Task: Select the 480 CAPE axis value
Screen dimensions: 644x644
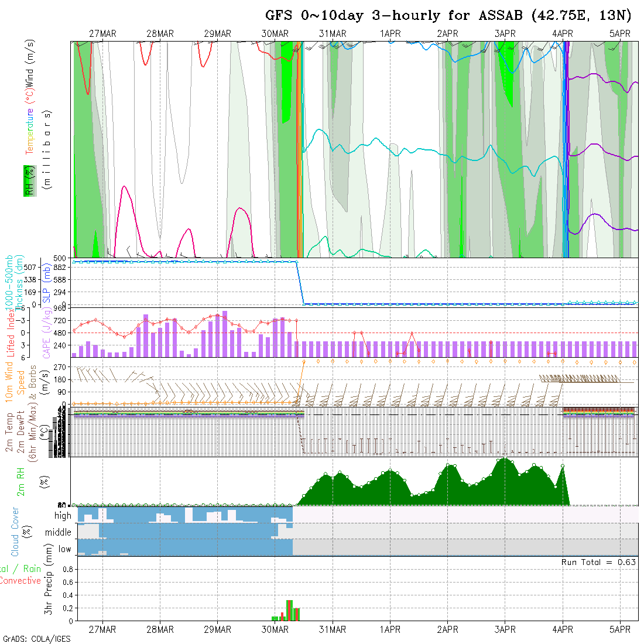Action: (60, 333)
